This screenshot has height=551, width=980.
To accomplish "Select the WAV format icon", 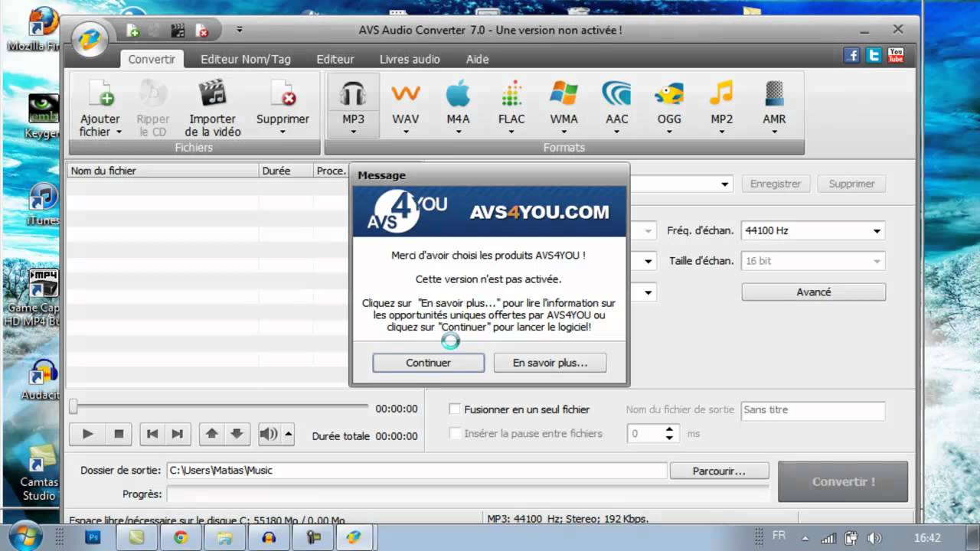I will point(406,95).
